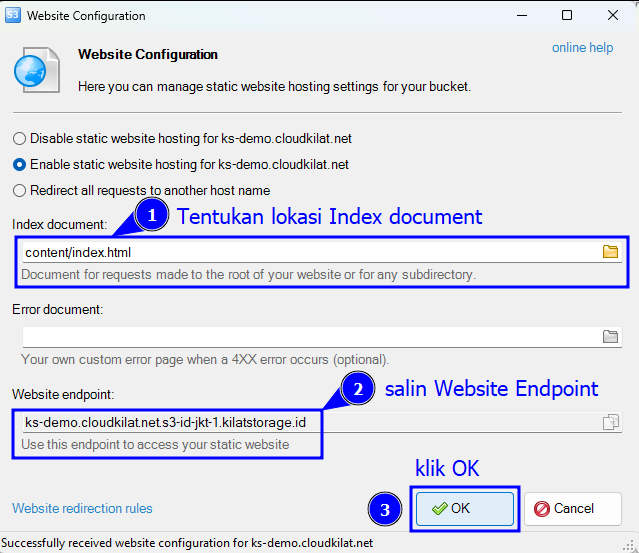Select Enable static website hosting option
This screenshot has width=639, height=553.
click(181, 165)
